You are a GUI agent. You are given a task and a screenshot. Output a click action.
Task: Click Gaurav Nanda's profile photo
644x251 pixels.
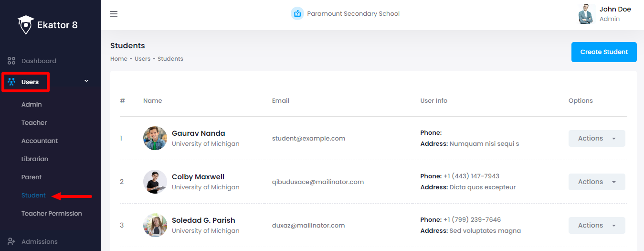155,138
